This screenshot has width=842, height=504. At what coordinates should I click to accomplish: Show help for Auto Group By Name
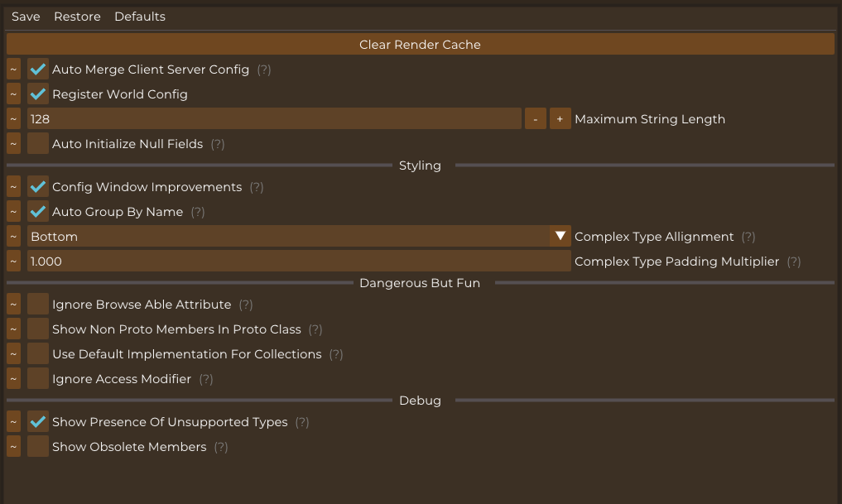pos(198,212)
